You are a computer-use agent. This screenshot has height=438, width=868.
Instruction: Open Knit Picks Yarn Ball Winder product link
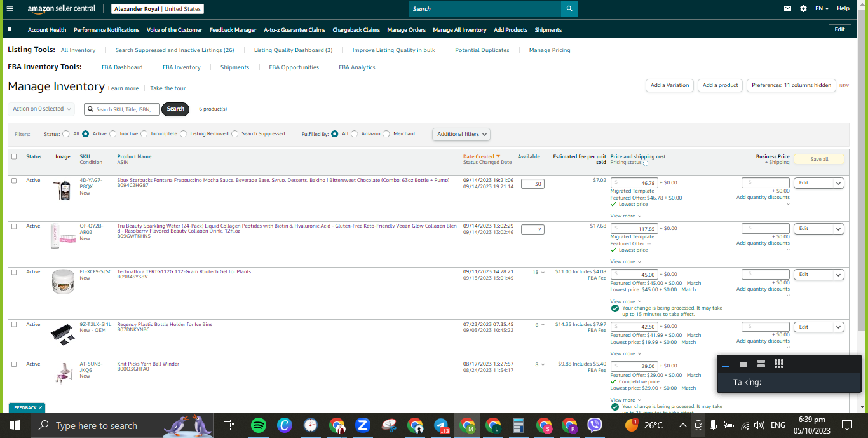148,364
